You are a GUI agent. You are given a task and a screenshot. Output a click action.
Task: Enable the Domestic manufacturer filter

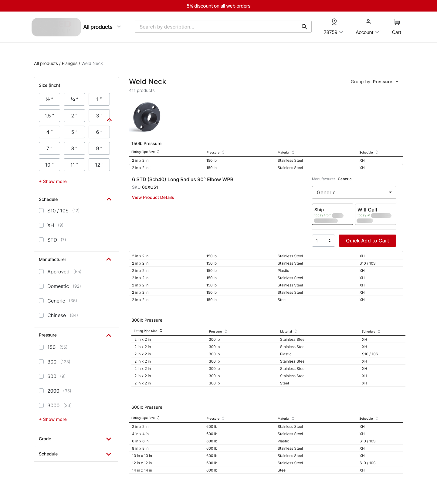(41, 286)
